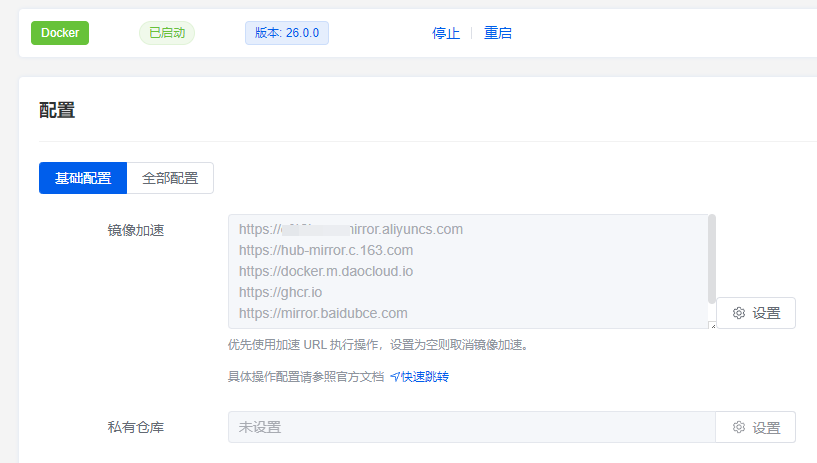The height and width of the screenshot is (463, 817).
Task: Click gear icon in 镜像加速 设置 button
Action: click(x=739, y=313)
